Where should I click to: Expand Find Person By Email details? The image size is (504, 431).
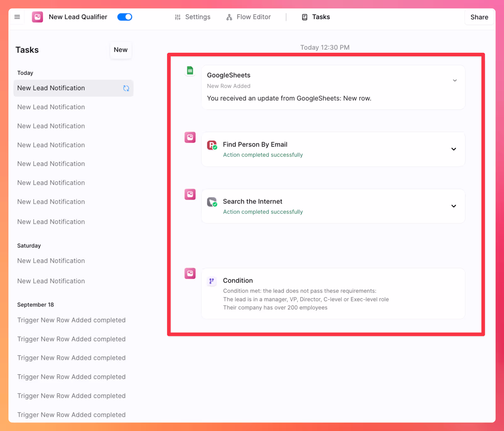coord(454,149)
